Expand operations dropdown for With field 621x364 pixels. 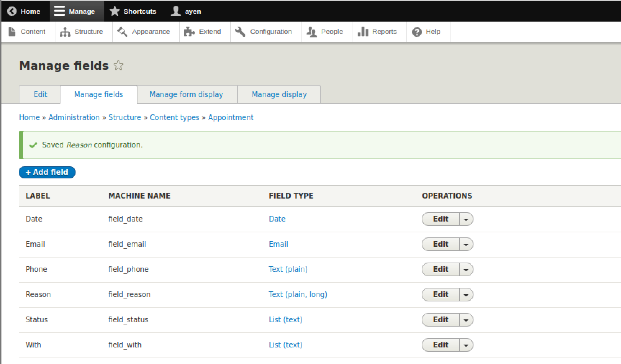[466, 345]
